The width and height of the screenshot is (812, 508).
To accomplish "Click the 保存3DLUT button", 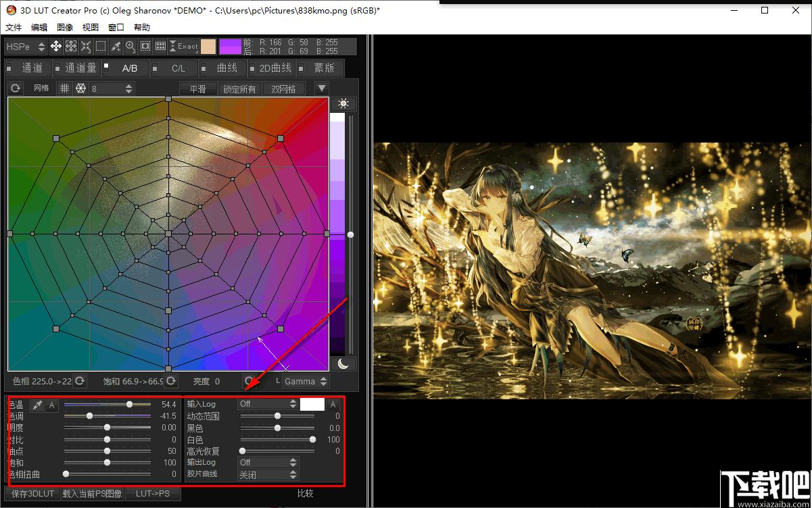I will click(x=32, y=494).
